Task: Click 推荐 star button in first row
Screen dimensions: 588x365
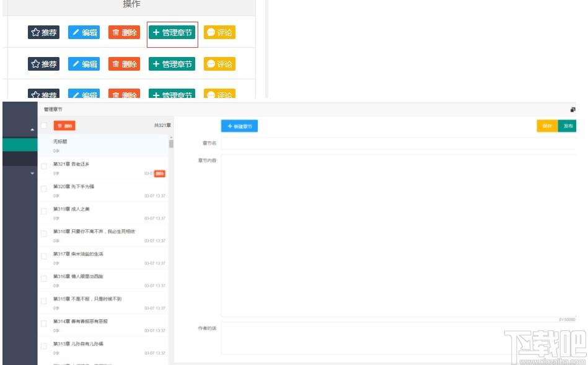Action: tap(43, 32)
